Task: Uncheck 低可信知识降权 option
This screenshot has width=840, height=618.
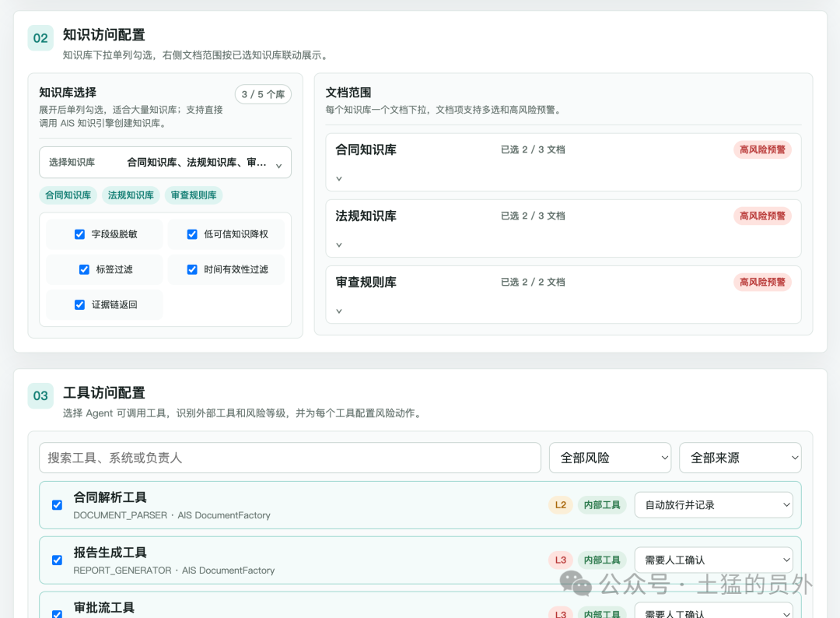Action: (192, 234)
